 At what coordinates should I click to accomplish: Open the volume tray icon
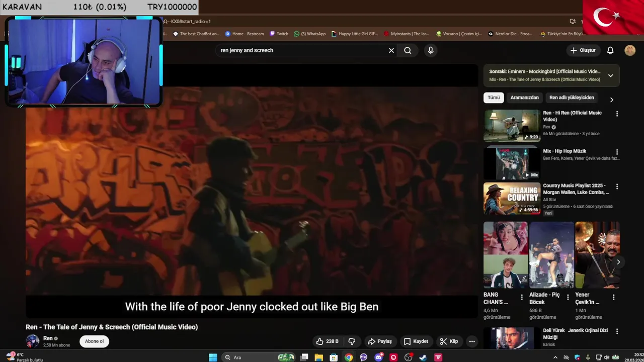coord(606,357)
